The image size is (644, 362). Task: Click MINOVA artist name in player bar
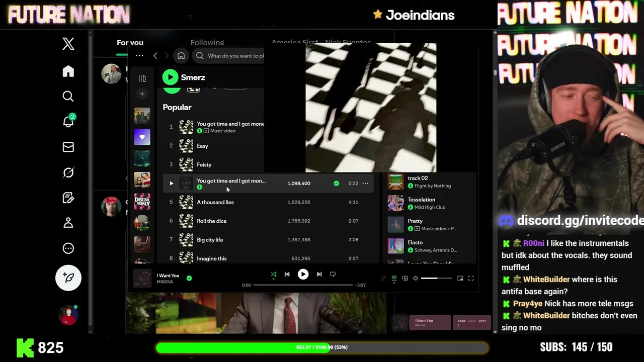[165, 282]
